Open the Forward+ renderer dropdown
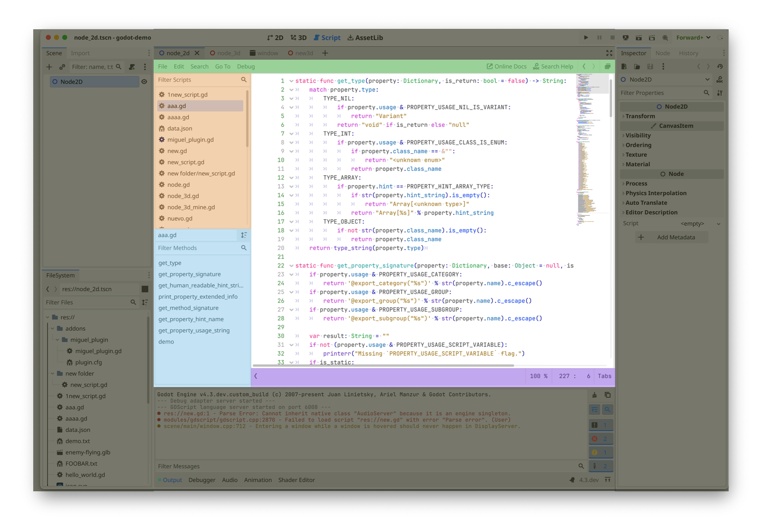The height and width of the screenshot is (532, 759). point(693,38)
